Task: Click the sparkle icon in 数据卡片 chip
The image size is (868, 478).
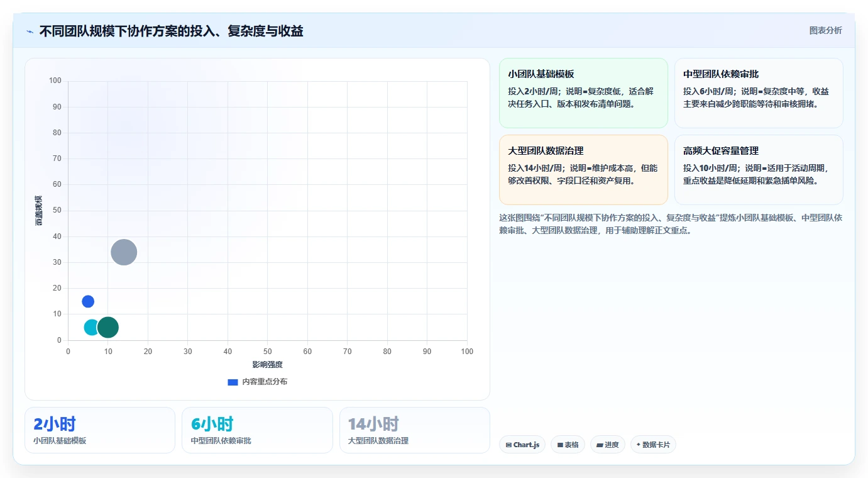Action: click(638, 445)
